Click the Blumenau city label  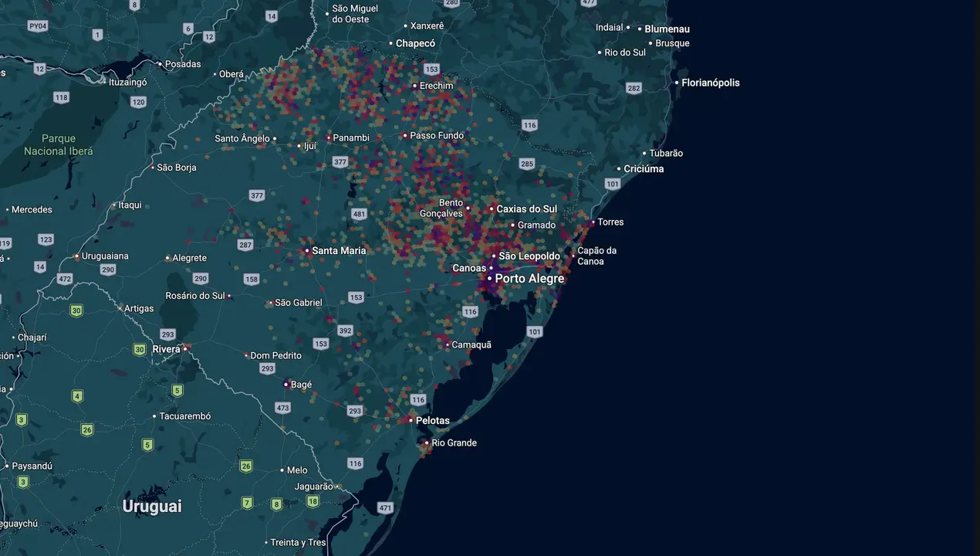[x=667, y=29]
